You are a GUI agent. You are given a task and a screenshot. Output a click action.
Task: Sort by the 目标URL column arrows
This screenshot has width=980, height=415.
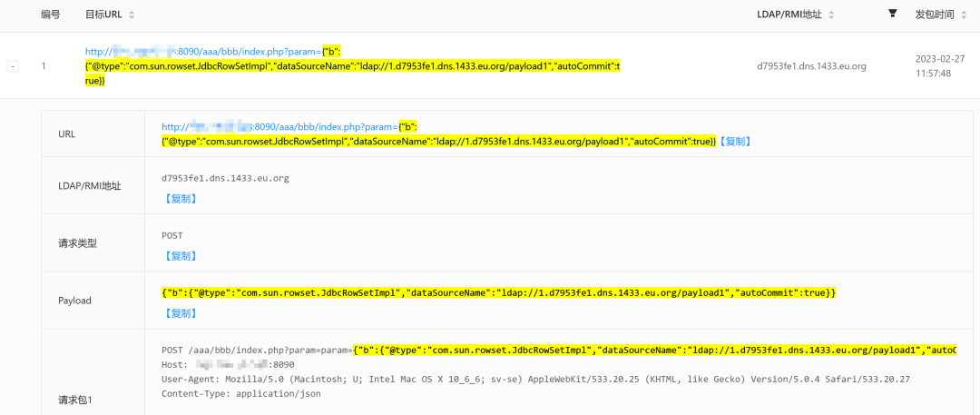tap(132, 15)
